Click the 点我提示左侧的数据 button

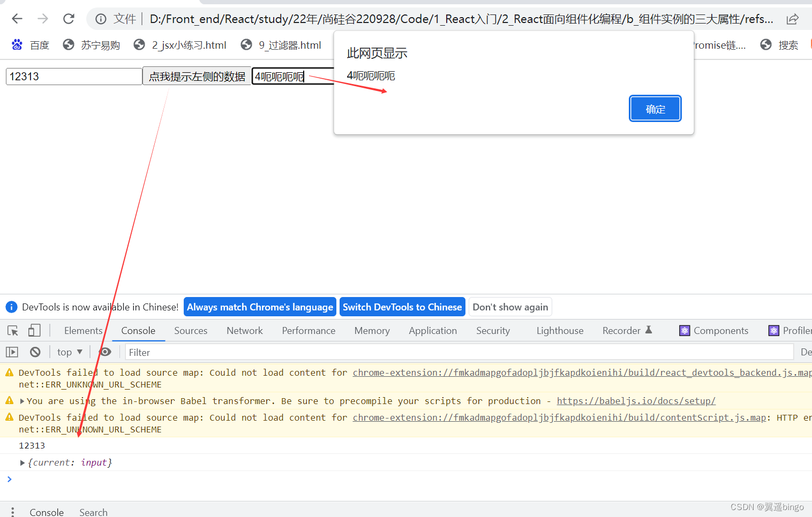coord(197,77)
